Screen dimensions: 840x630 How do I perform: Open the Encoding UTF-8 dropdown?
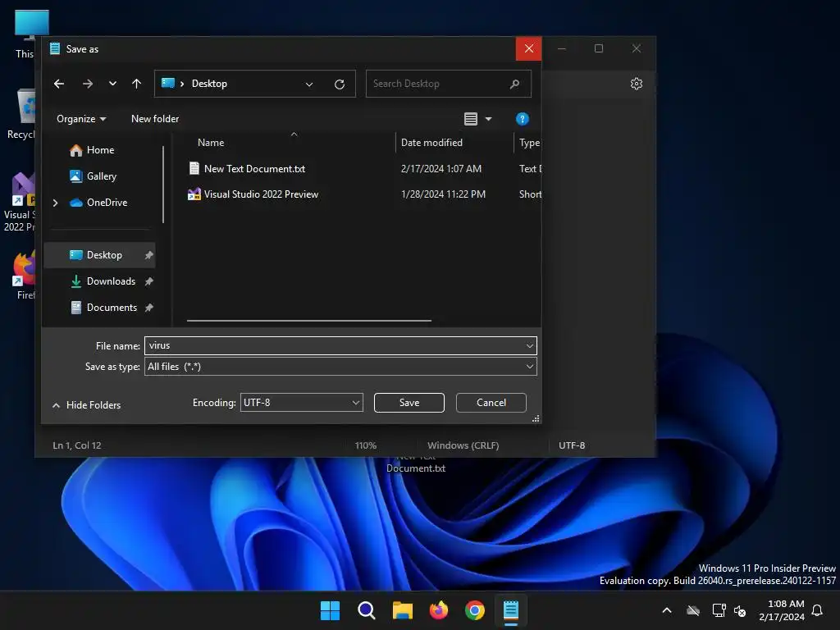[302, 402]
